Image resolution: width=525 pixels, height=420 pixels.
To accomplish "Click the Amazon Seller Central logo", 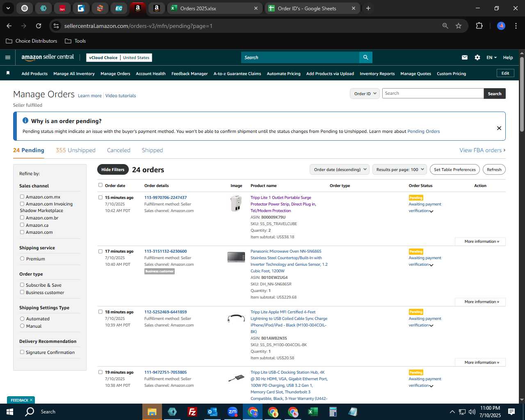I will click(48, 57).
